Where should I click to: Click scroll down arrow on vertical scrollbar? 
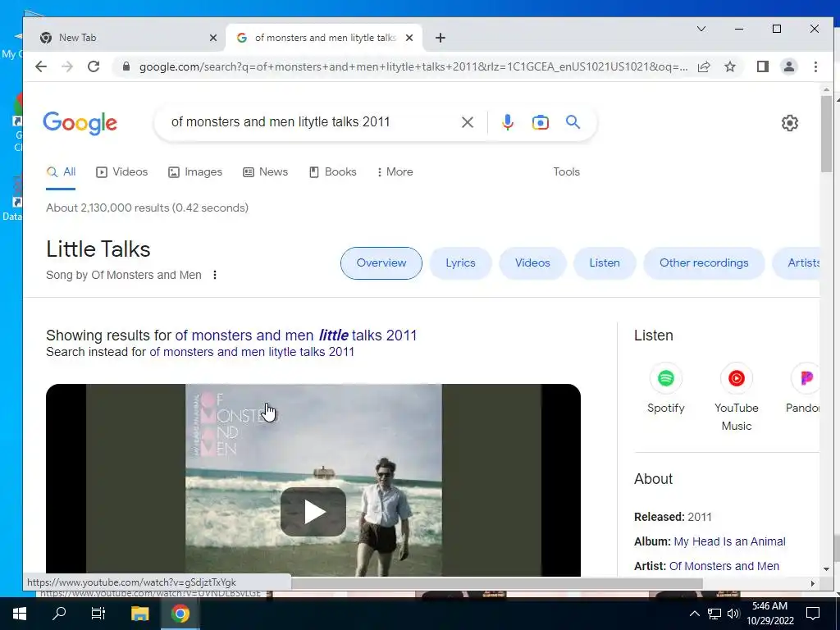coord(825,569)
